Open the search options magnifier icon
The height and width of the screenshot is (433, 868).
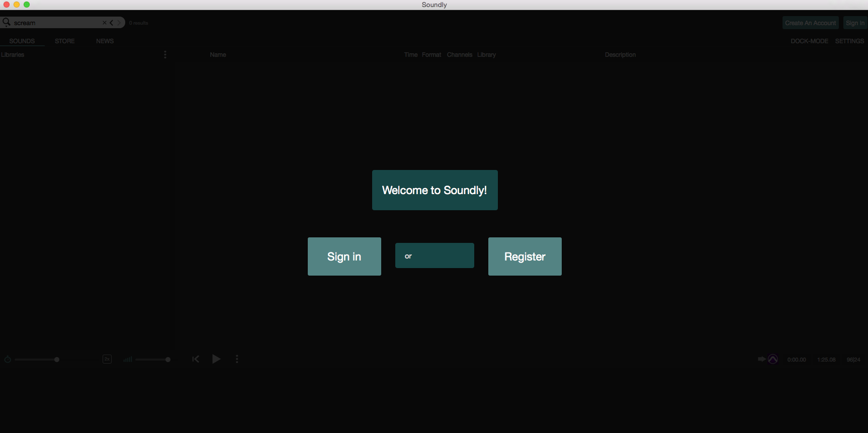pos(7,22)
